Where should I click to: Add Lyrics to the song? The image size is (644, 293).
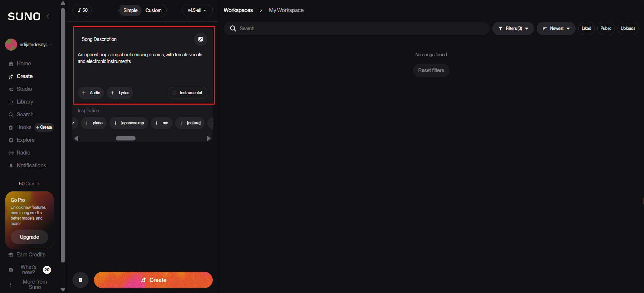[120, 93]
